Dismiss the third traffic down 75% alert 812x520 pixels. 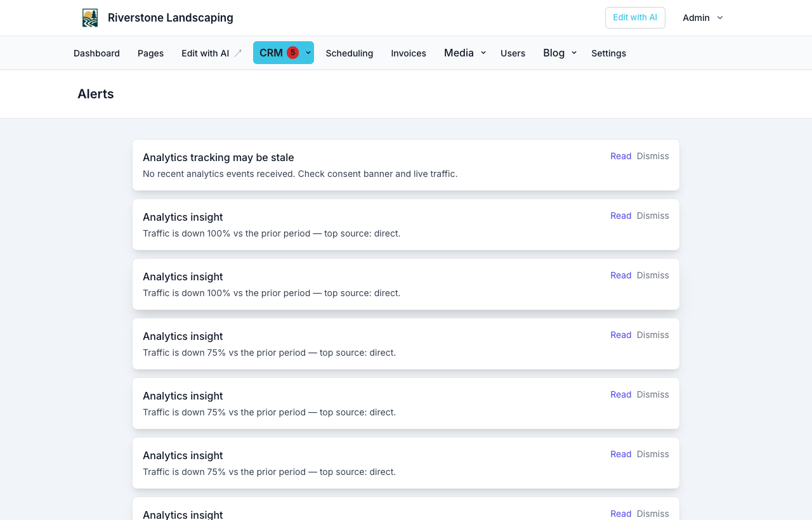(653, 454)
